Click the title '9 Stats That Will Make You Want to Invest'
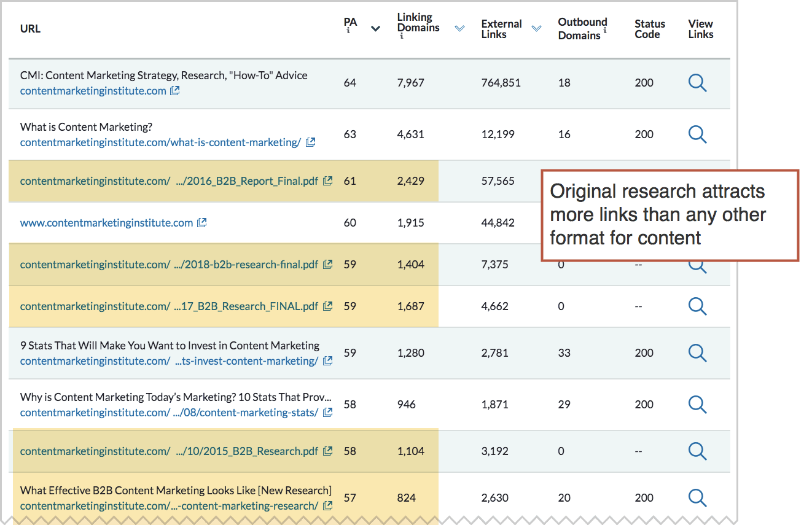 (170, 346)
